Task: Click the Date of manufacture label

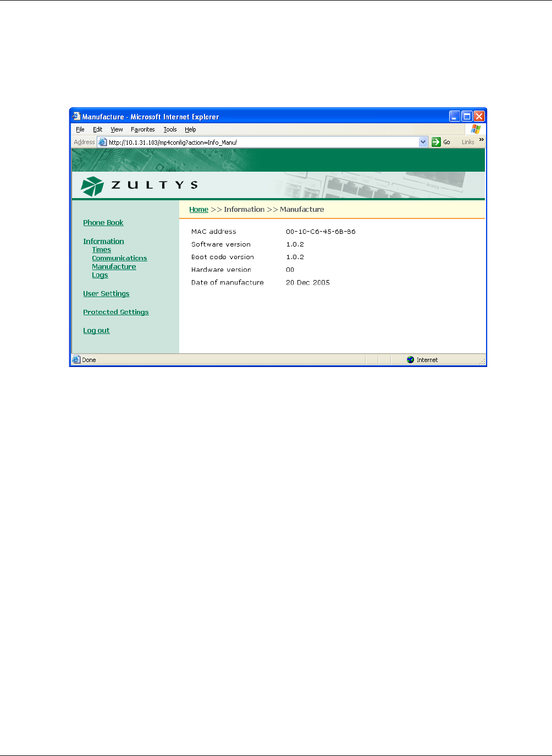Action: (228, 282)
